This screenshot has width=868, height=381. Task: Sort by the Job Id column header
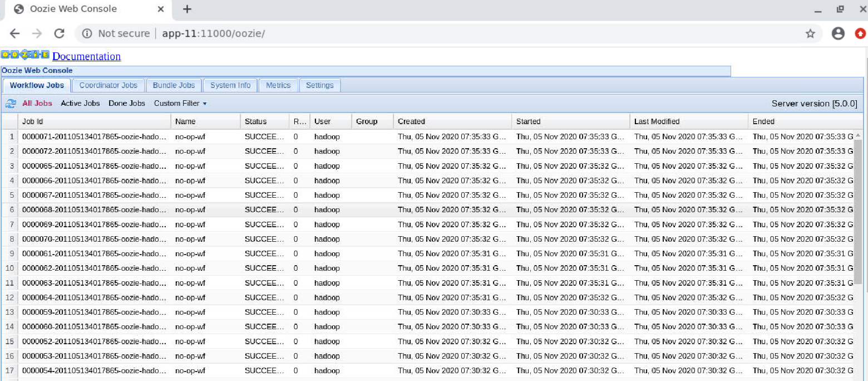pos(95,121)
